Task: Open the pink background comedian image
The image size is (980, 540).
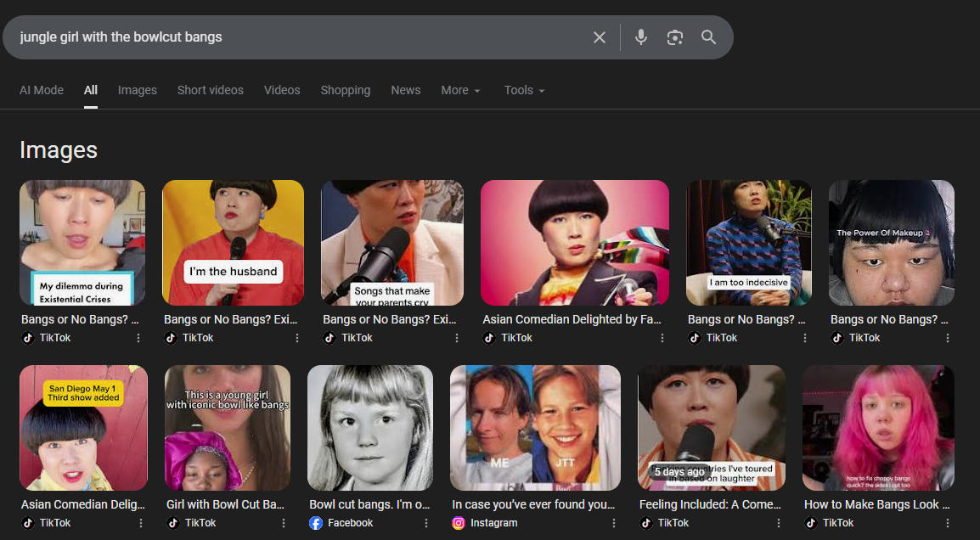Action: [x=575, y=243]
